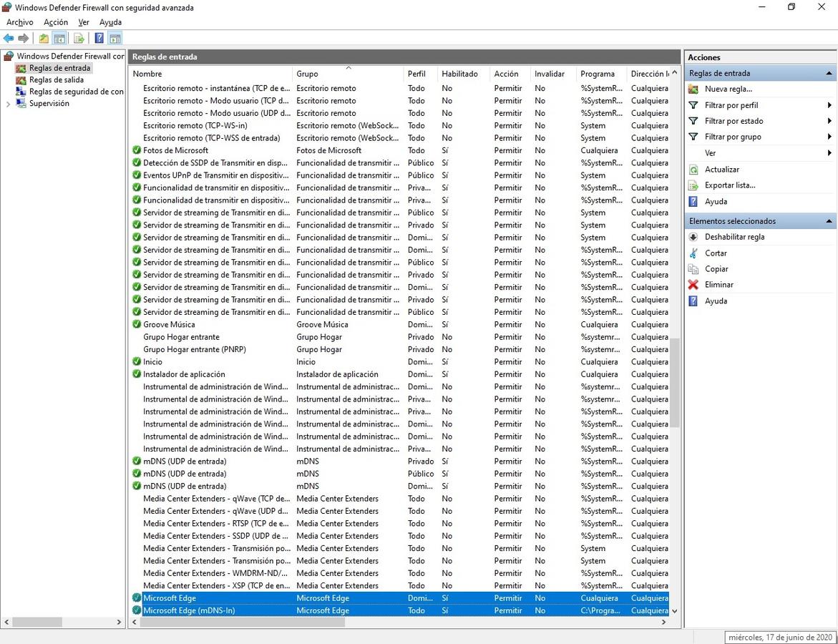The image size is (838, 644).
Task: Select Reglas de salida in tree
Action: point(56,80)
